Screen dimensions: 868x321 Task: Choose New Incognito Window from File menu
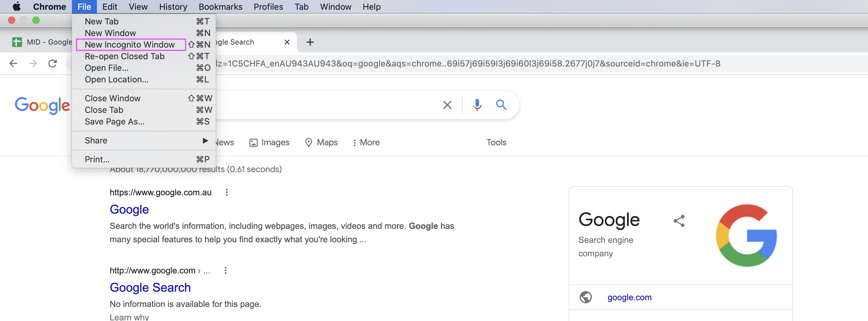(x=130, y=45)
